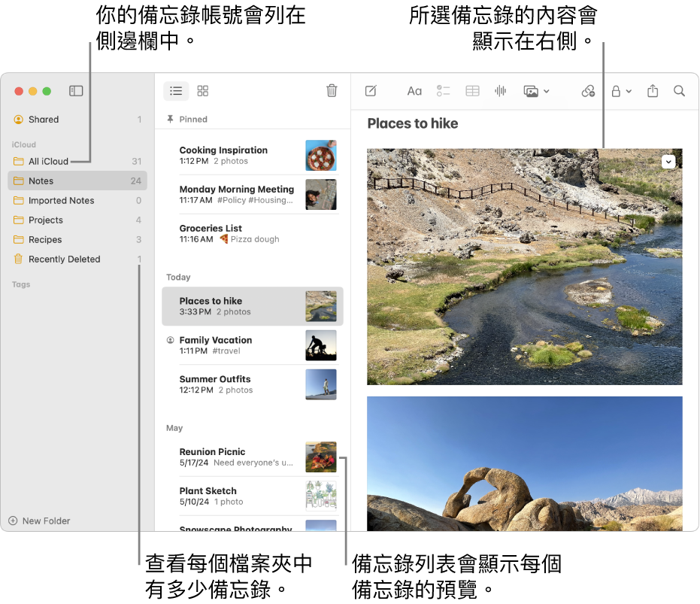Viewport: 700px width, 604px height.
Task: Click the green window zoom button
Action: click(47, 91)
